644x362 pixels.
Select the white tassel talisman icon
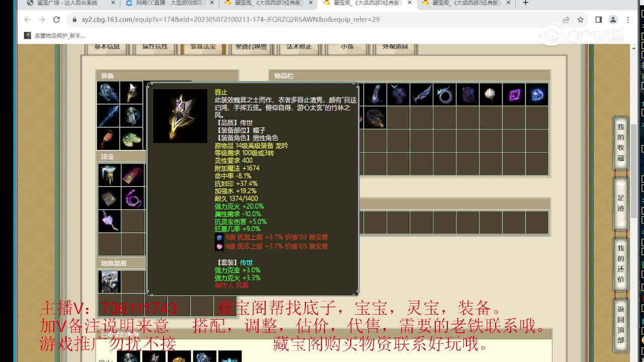(109, 175)
